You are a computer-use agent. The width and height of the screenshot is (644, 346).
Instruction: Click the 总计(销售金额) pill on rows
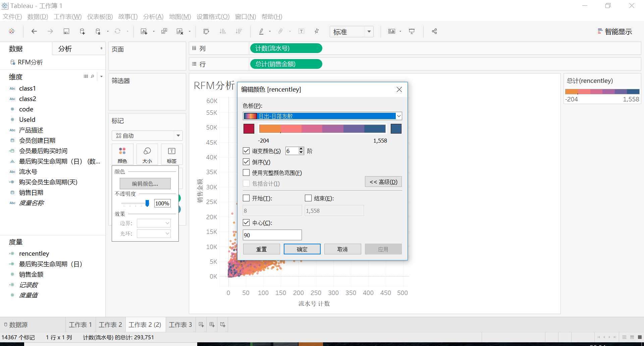coord(286,64)
